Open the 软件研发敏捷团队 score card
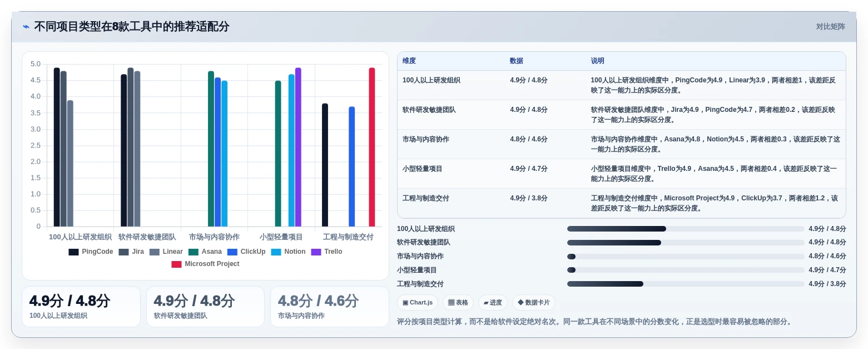Image resolution: width=868 pixels, height=349 pixels. (205, 307)
